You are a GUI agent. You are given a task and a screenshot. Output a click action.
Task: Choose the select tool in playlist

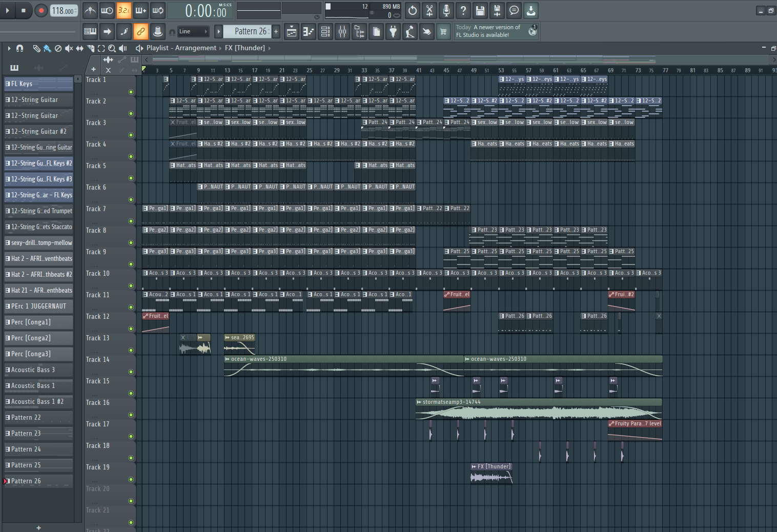(101, 48)
